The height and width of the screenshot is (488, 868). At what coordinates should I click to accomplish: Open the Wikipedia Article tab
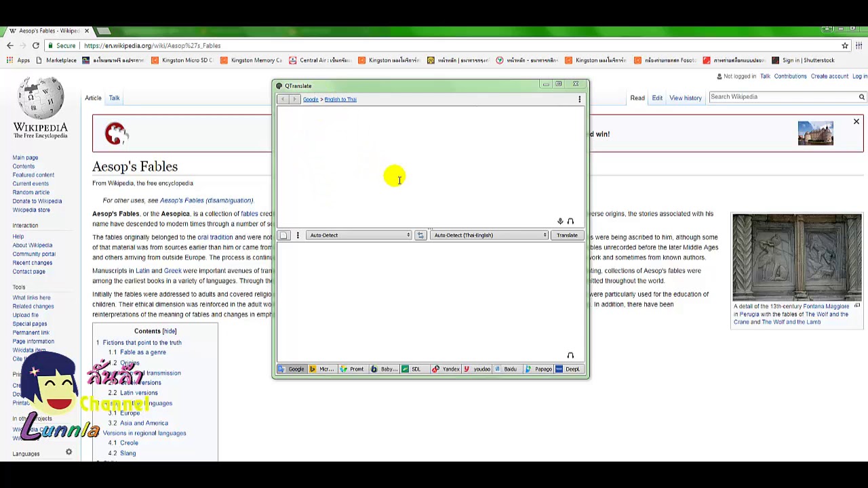point(93,98)
